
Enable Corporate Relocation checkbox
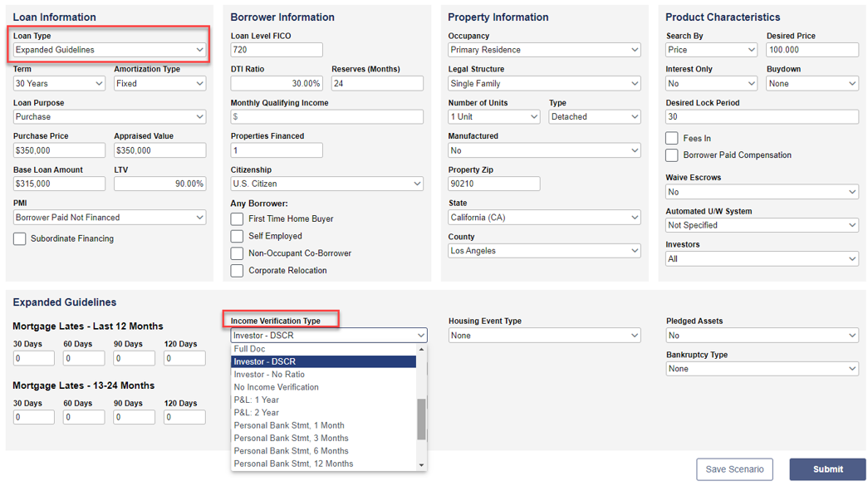237,271
